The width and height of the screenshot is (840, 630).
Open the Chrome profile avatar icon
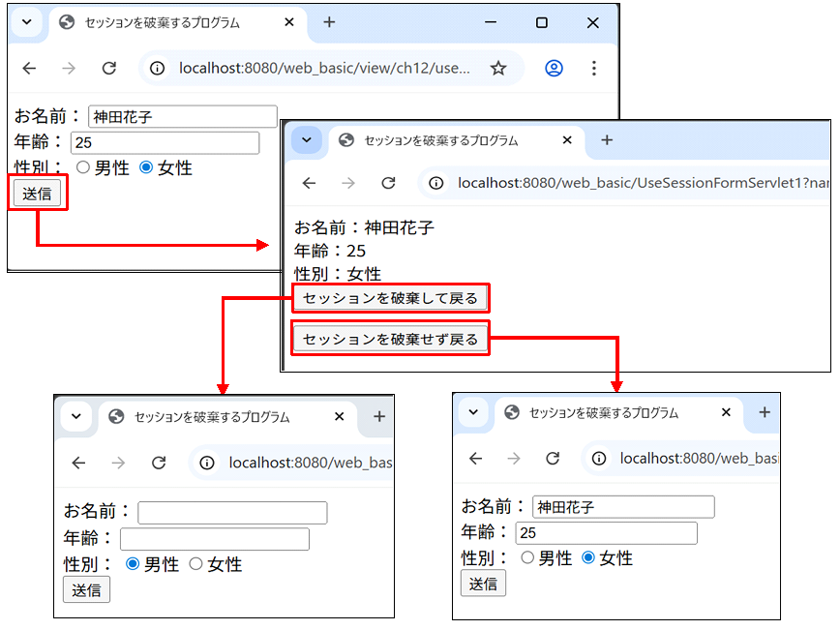(x=554, y=69)
